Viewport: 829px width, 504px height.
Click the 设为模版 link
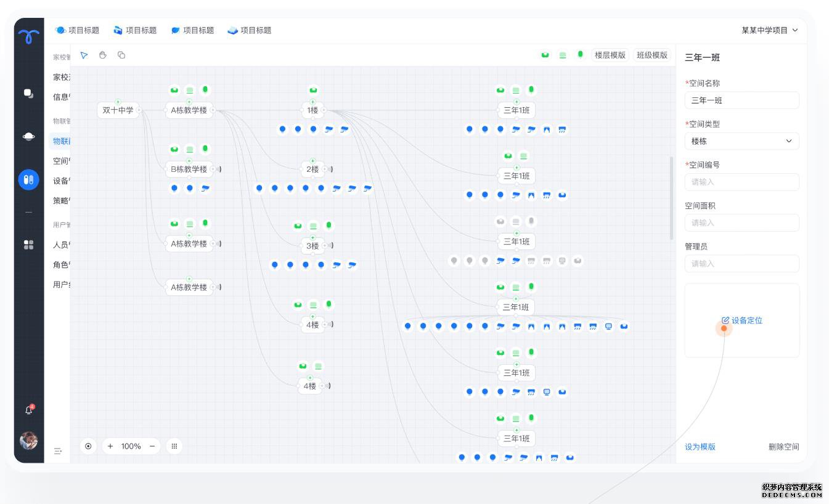pos(700,447)
